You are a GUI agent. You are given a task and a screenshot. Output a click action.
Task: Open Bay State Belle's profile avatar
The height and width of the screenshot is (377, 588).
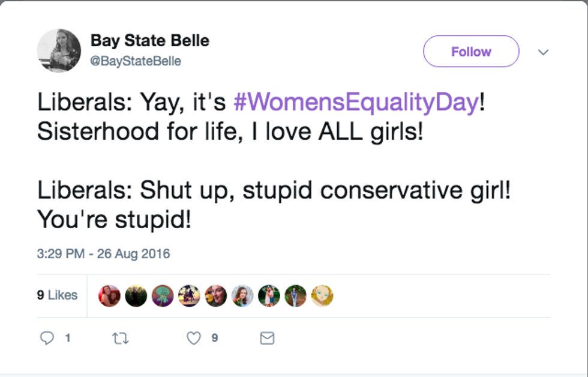point(59,50)
